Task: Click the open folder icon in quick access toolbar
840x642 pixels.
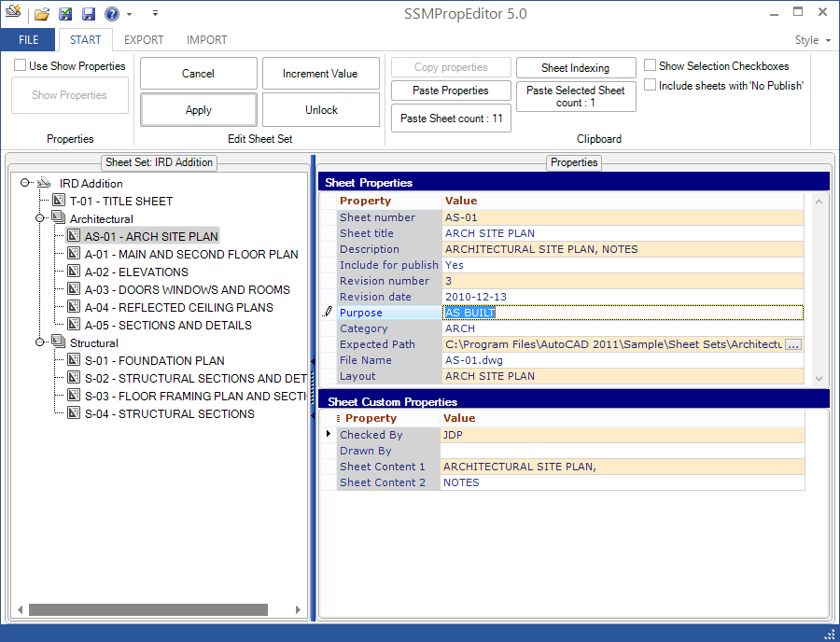Action: (x=42, y=14)
